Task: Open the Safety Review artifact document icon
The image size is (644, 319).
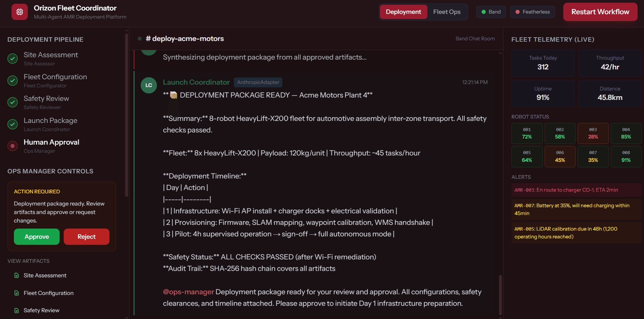Action: [17, 310]
